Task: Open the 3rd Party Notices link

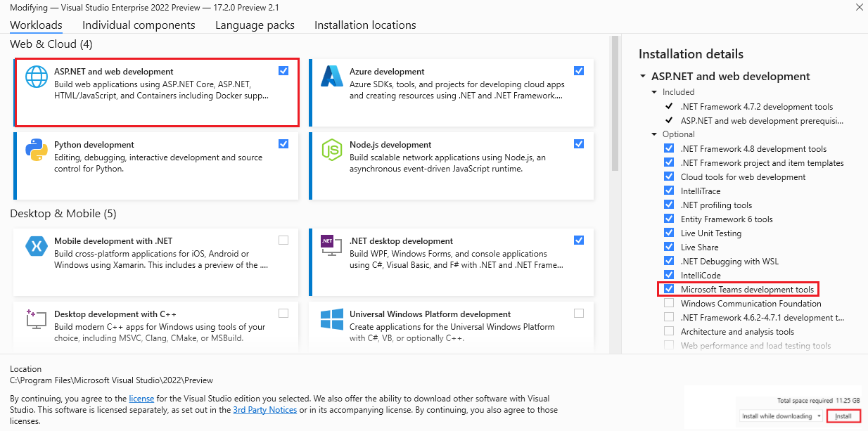Action: coord(265,410)
